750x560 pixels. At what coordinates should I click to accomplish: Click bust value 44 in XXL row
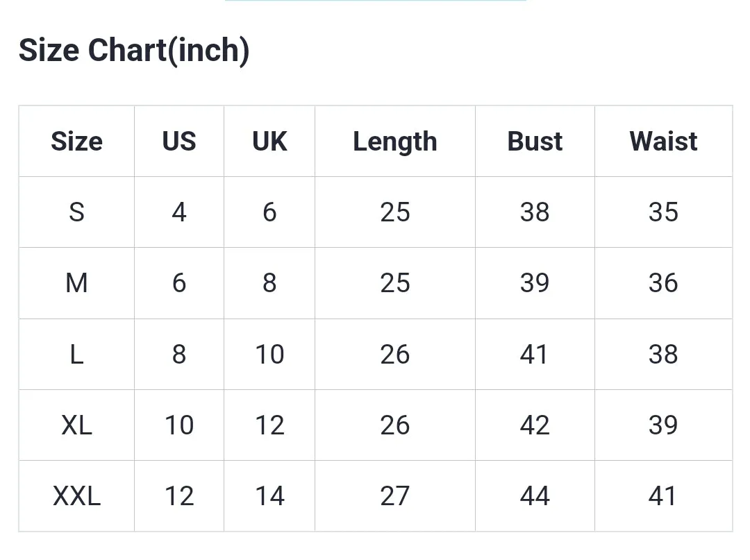click(x=535, y=496)
